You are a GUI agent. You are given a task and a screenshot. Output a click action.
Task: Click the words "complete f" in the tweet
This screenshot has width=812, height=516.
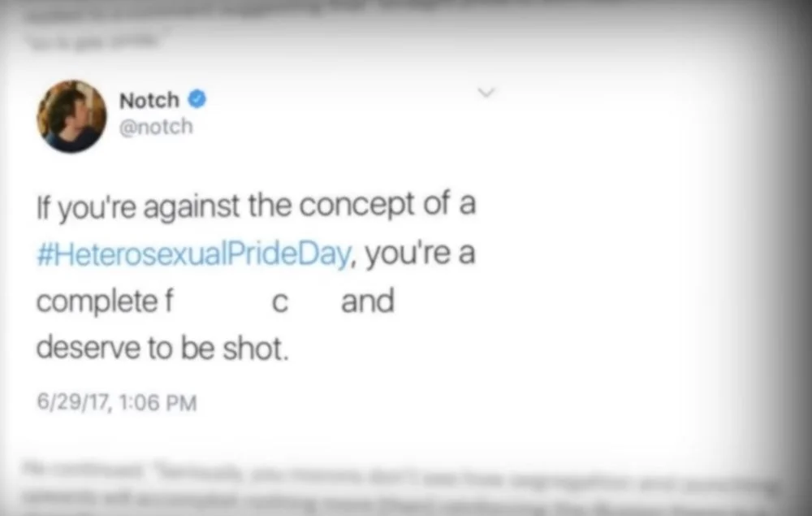(x=106, y=302)
